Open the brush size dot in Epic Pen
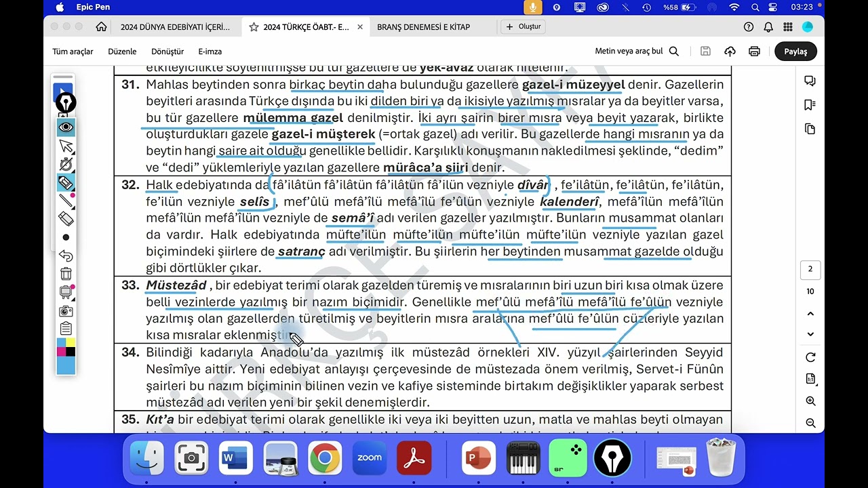The width and height of the screenshot is (868, 488). click(66, 237)
